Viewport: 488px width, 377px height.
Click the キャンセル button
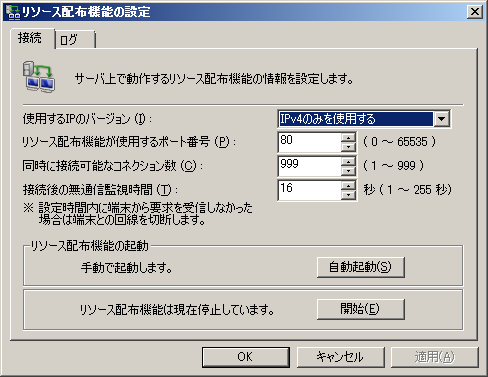pyautogui.click(x=341, y=357)
